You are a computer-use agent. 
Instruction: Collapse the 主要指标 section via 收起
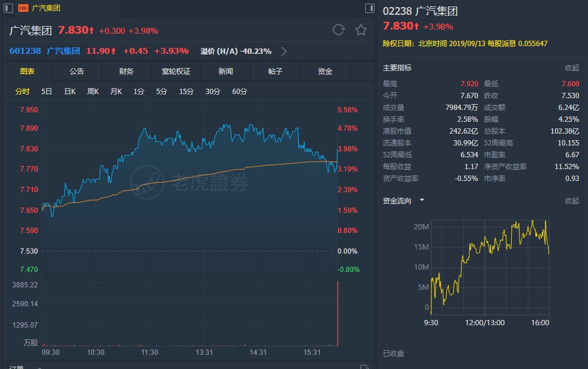tap(572, 68)
